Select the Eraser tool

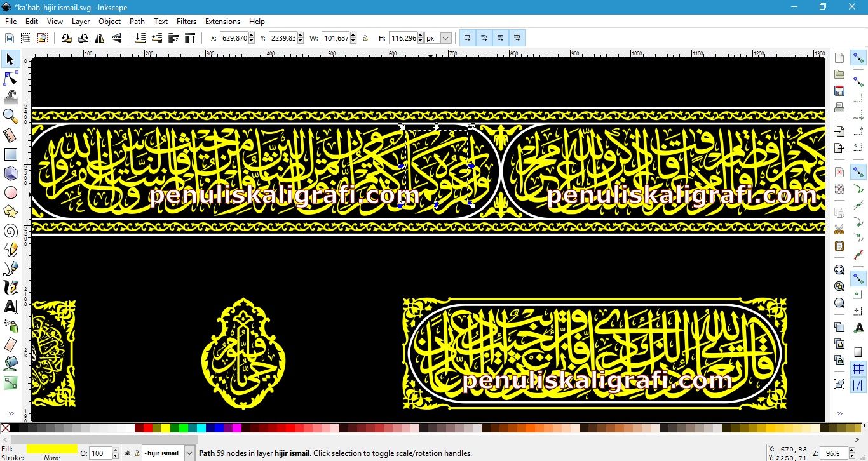[x=10, y=345]
